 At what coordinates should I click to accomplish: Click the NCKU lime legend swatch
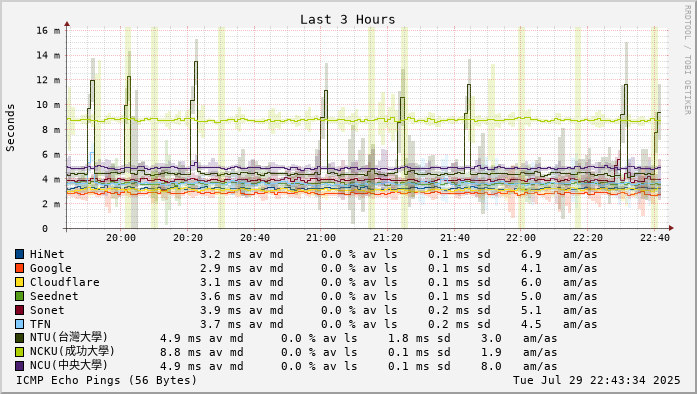(20, 352)
